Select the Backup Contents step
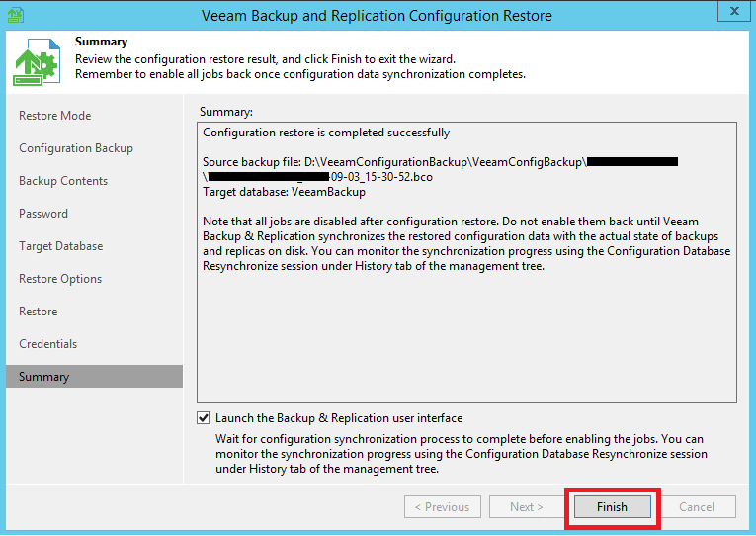 [x=63, y=181]
